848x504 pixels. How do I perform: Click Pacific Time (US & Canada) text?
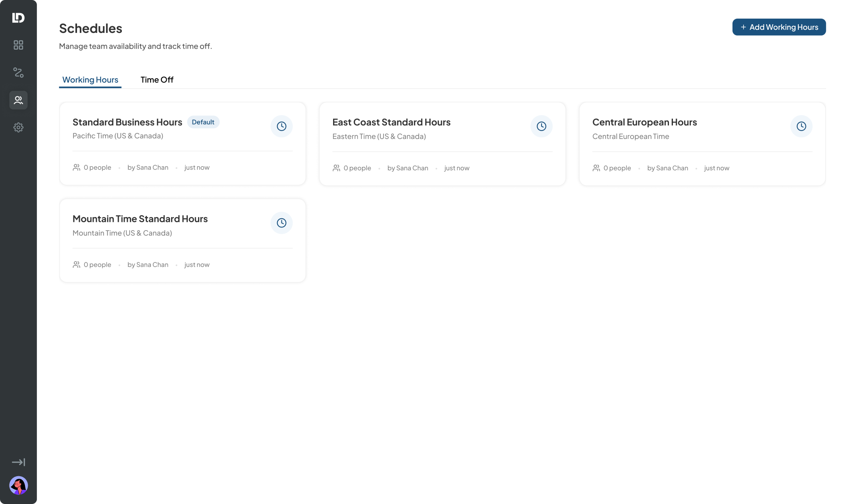click(x=118, y=136)
